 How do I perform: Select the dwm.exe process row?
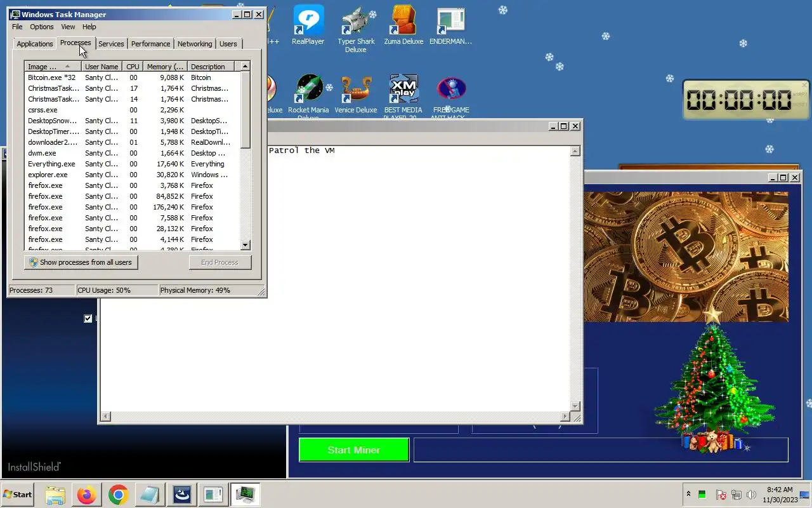133,153
